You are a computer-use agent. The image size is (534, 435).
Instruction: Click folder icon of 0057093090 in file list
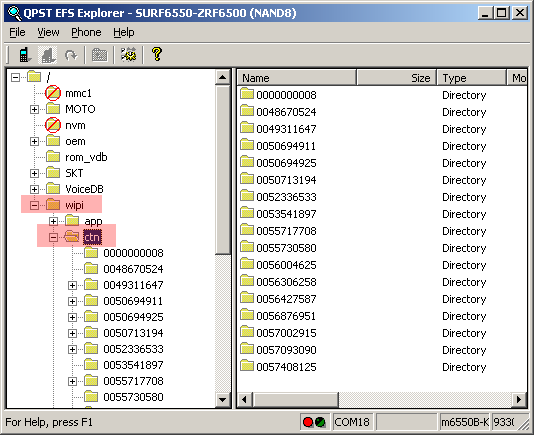[247, 349]
